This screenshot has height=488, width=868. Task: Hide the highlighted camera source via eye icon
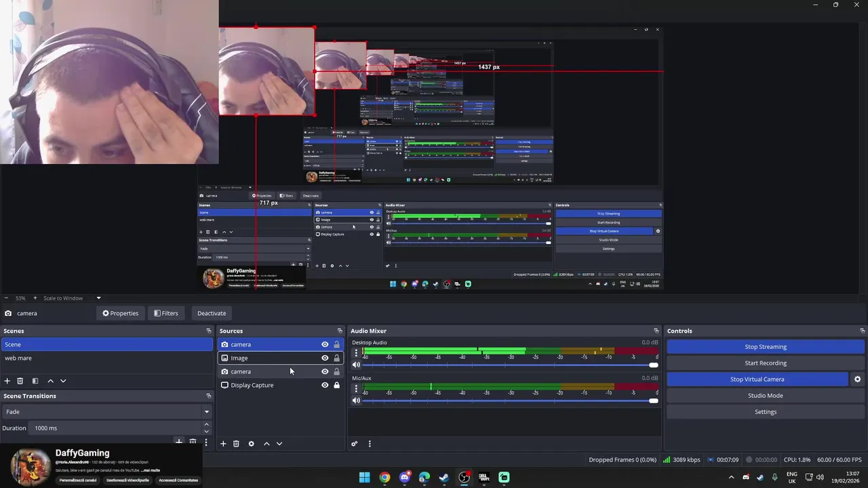[325, 344]
